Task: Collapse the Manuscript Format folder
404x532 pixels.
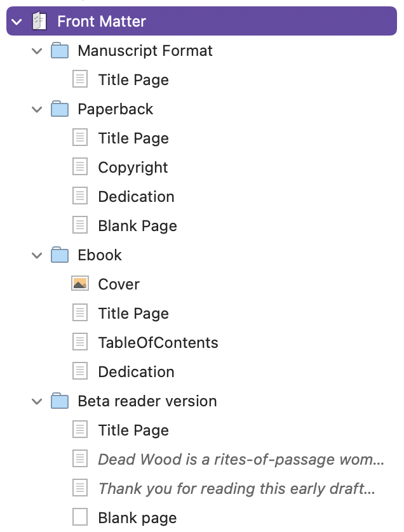Action: click(37, 51)
